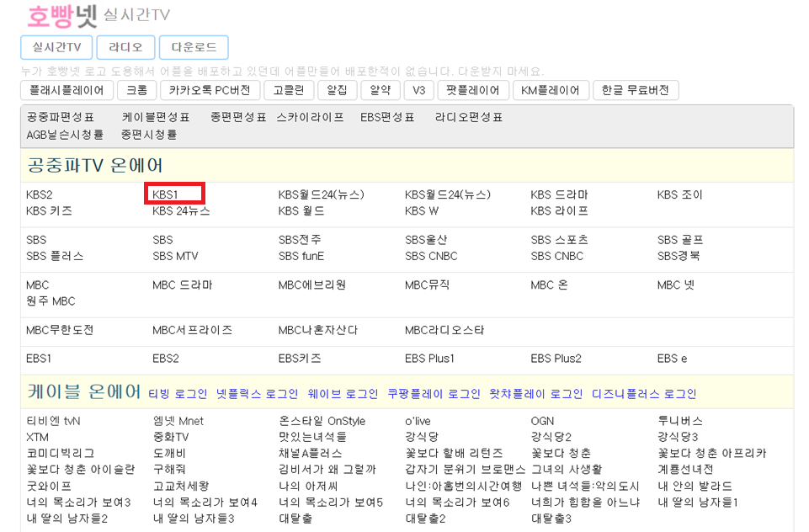Select the 실시간TV tab
This screenshot has height=532, width=809.
56,48
